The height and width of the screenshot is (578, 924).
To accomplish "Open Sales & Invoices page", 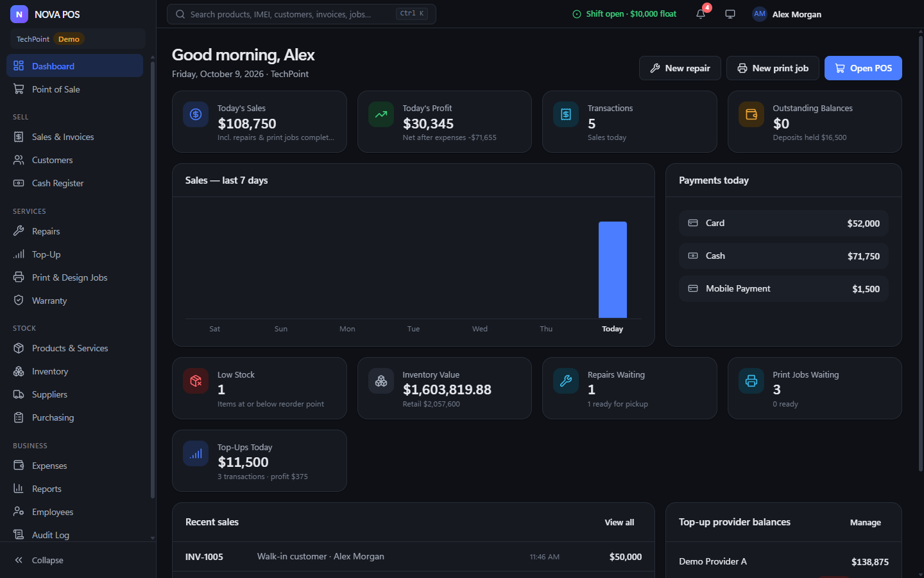I will point(74,137).
